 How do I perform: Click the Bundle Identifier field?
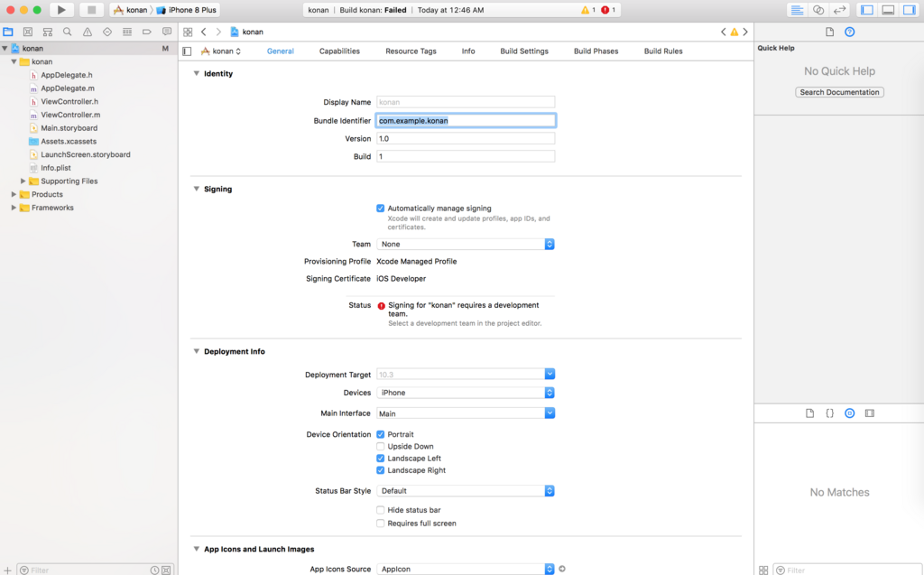tap(466, 120)
